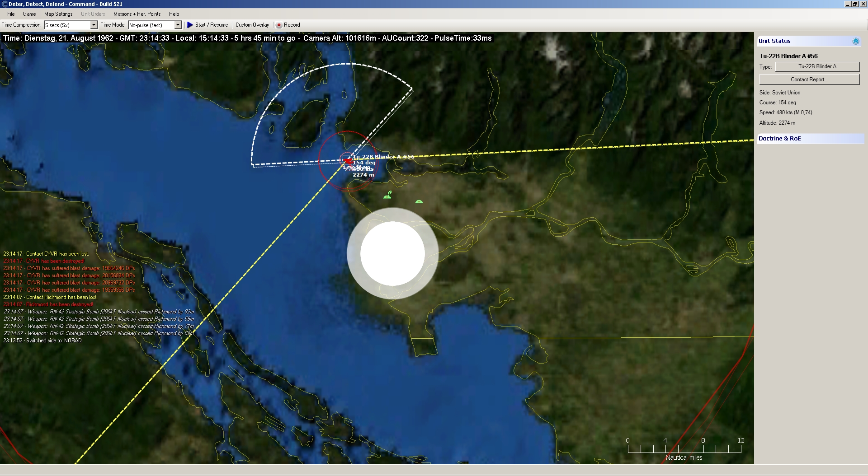Click the Nautical miles scale bar

pyautogui.click(x=684, y=449)
